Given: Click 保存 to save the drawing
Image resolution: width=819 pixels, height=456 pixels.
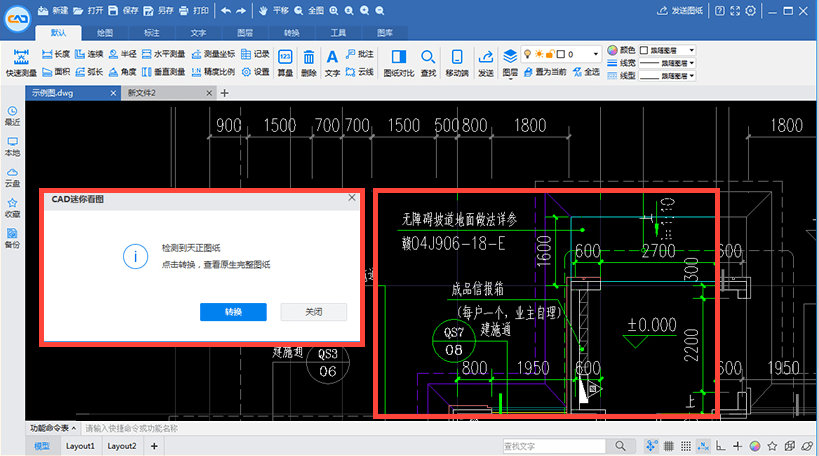Looking at the screenshot, I should click(x=124, y=10).
